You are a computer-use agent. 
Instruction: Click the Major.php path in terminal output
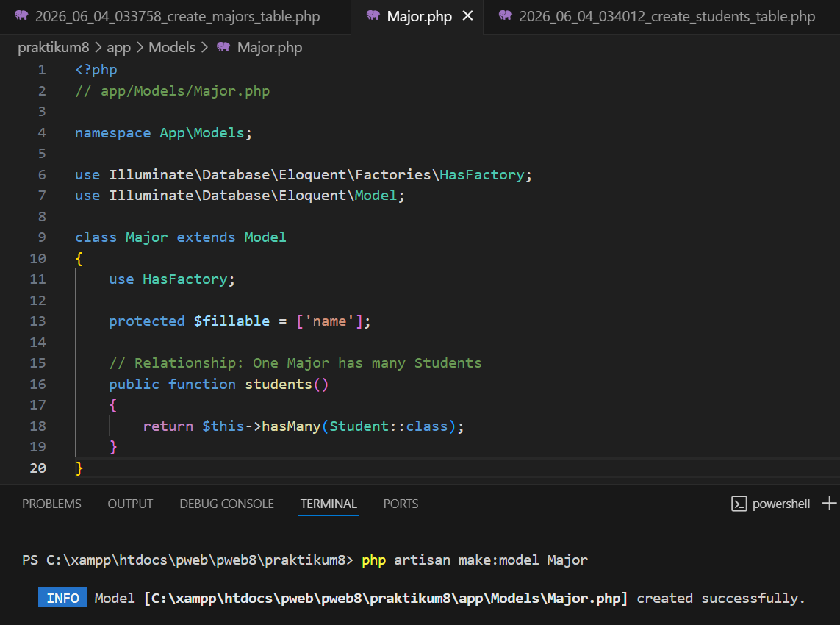pos(386,599)
